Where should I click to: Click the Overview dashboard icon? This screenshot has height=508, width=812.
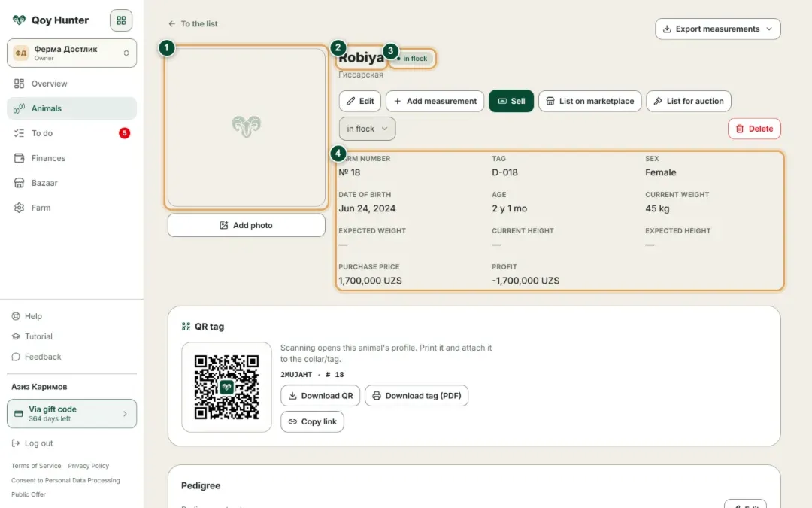(19, 84)
